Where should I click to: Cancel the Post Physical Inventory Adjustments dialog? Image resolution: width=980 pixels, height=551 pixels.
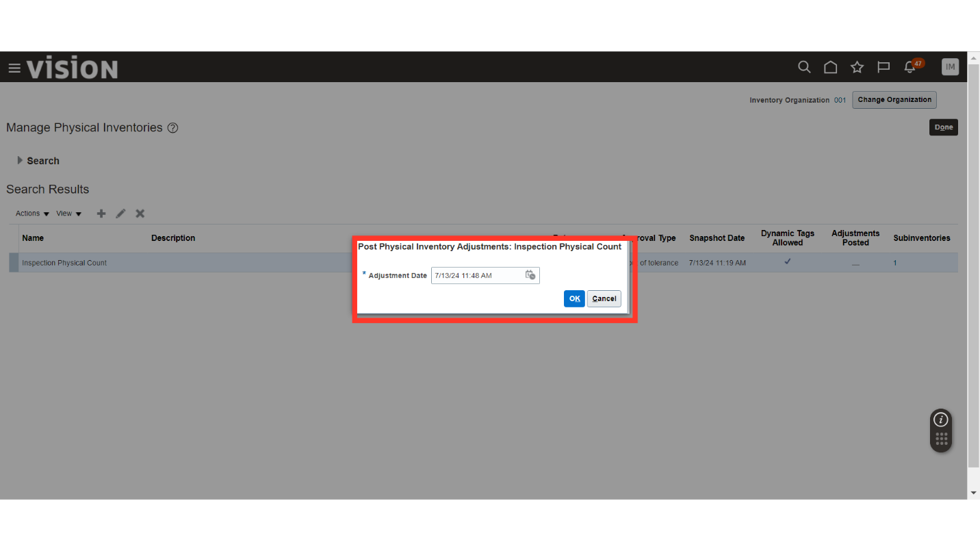[604, 298]
